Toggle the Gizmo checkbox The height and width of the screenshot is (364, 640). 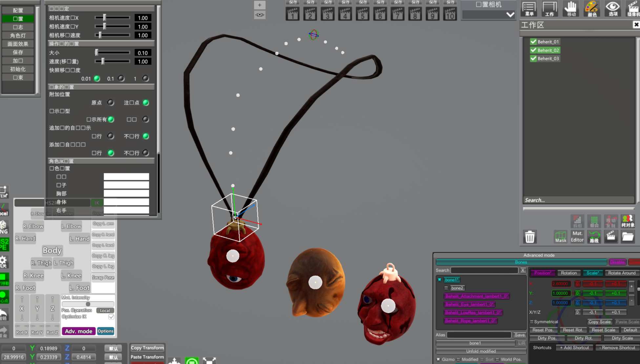[438, 359]
